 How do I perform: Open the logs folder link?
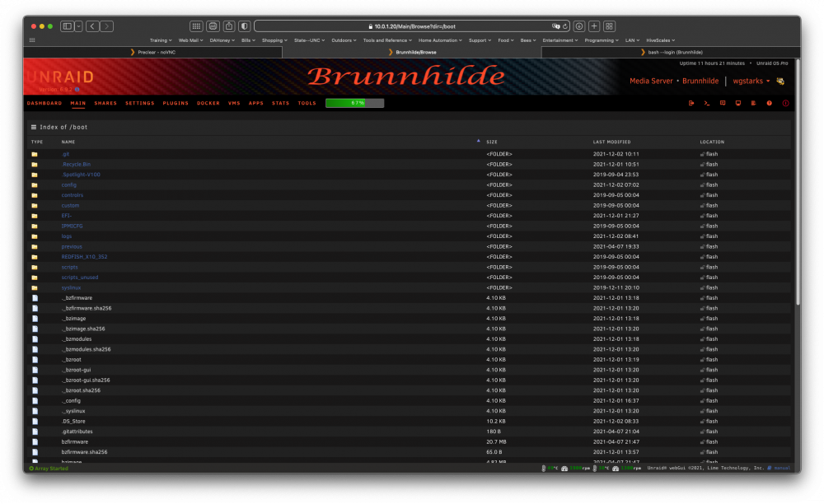pyautogui.click(x=66, y=236)
